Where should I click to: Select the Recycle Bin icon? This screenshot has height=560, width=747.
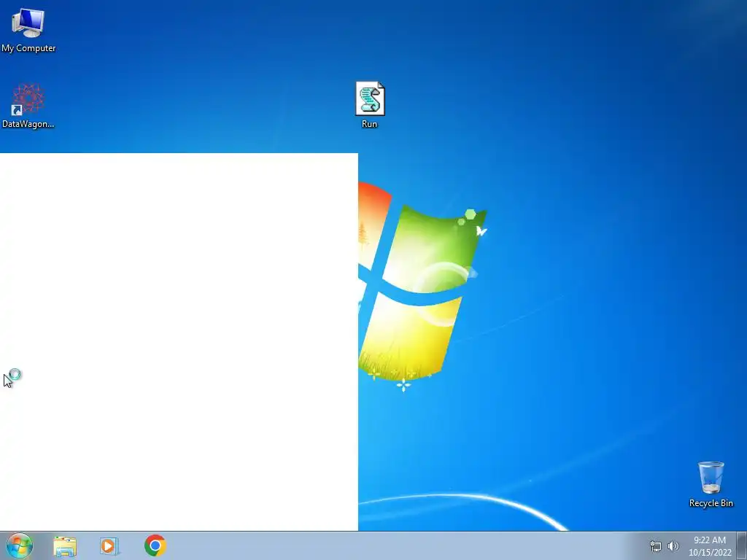pos(711,484)
